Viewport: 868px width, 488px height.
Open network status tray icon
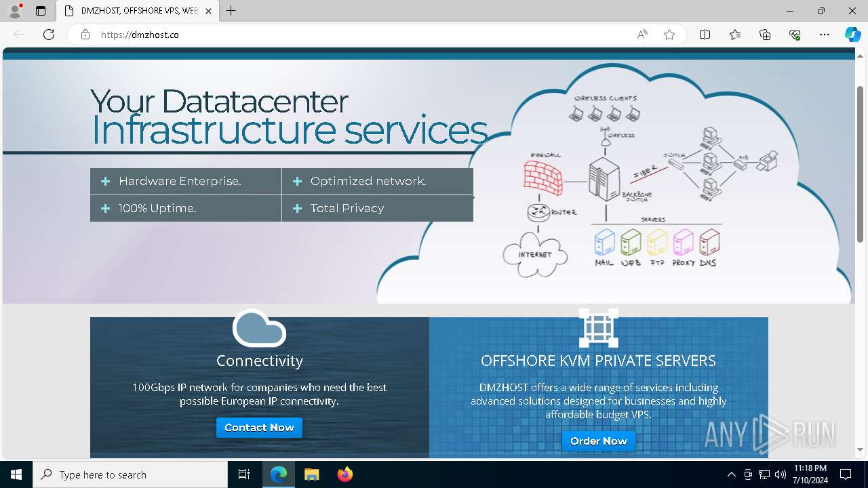(x=764, y=474)
